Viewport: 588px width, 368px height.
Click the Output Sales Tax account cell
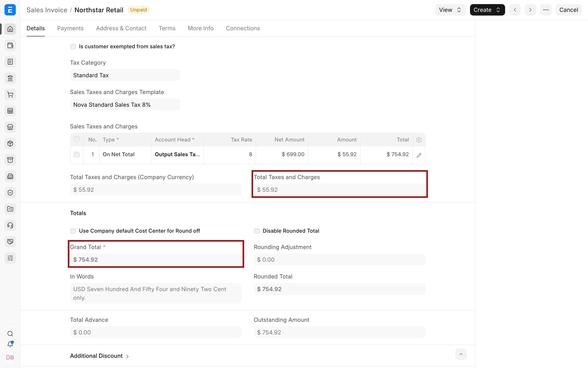point(177,155)
